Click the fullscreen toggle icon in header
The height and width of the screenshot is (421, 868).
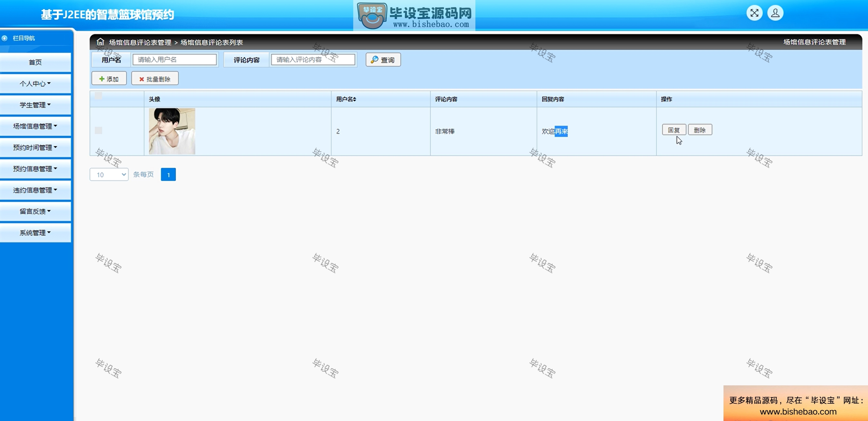pos(754,13)
